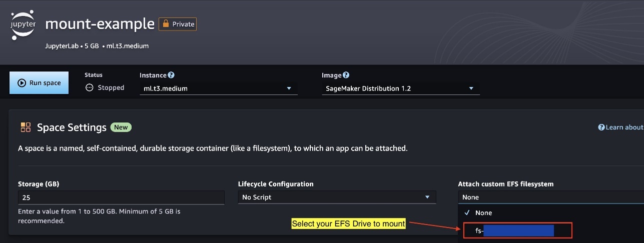Click the Stopped status ellipsis icon

(x=90, y=87)
